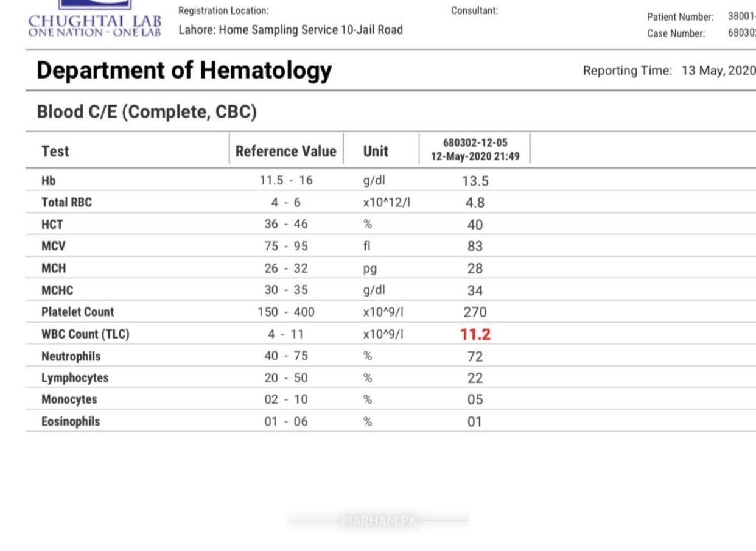Select the Eosinophils row label
Image resolution: width=756 pixels, height=551 pixels.
coord(71,421)
